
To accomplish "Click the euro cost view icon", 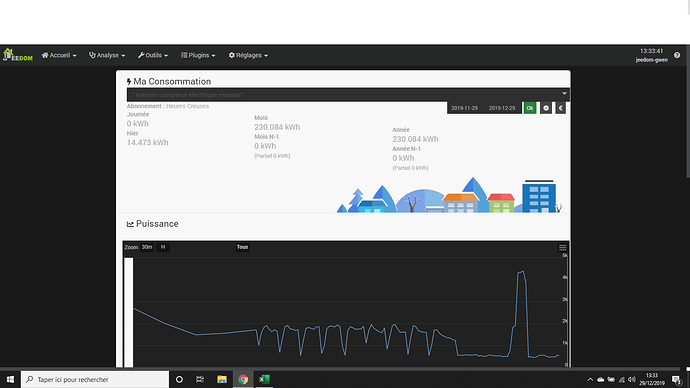I will pos(561,108).
